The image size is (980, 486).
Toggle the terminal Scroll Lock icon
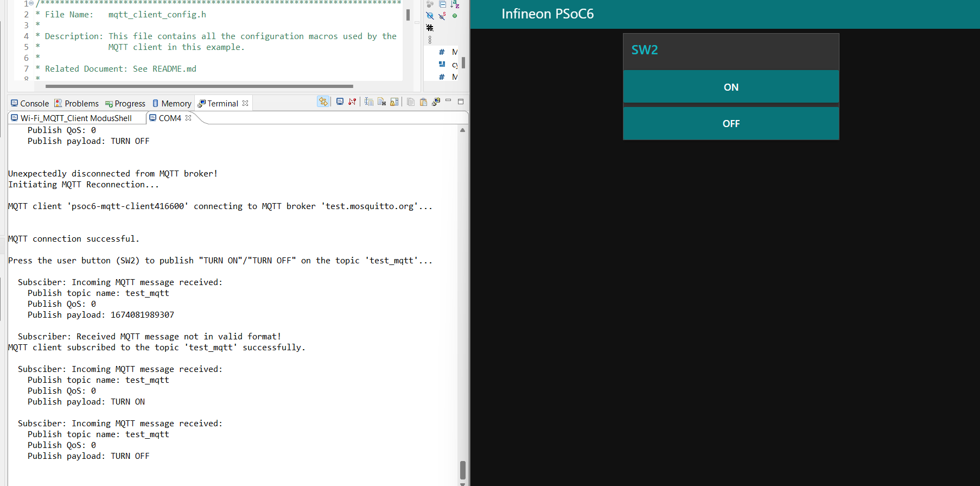tap(394, 102)
